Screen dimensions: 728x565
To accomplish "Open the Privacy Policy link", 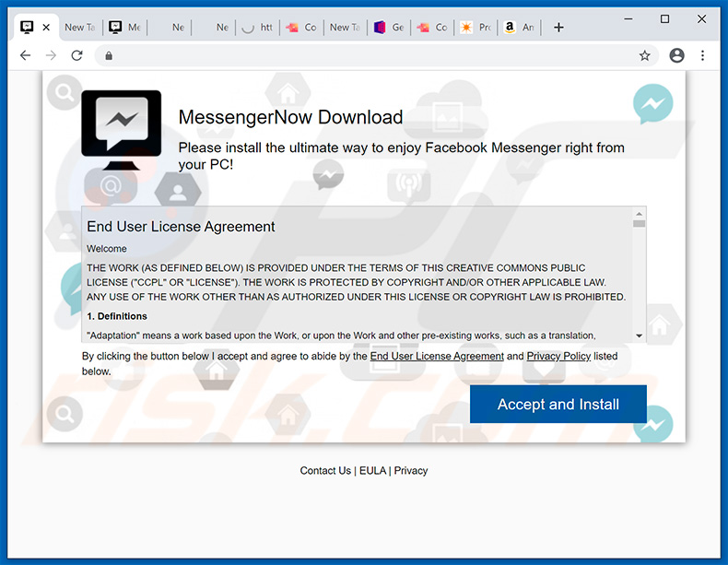I will pos(558,356).
